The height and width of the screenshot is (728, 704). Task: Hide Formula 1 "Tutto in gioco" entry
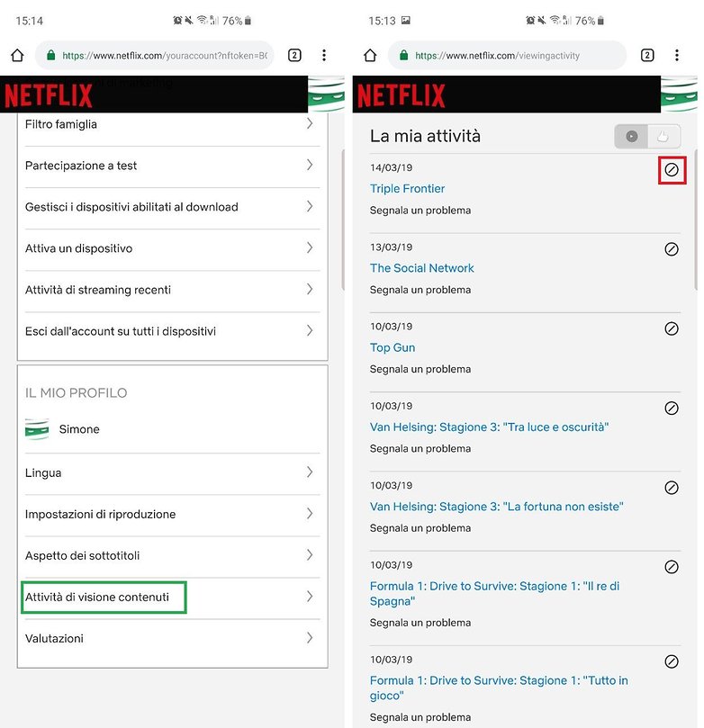click(x=672, y=661)
